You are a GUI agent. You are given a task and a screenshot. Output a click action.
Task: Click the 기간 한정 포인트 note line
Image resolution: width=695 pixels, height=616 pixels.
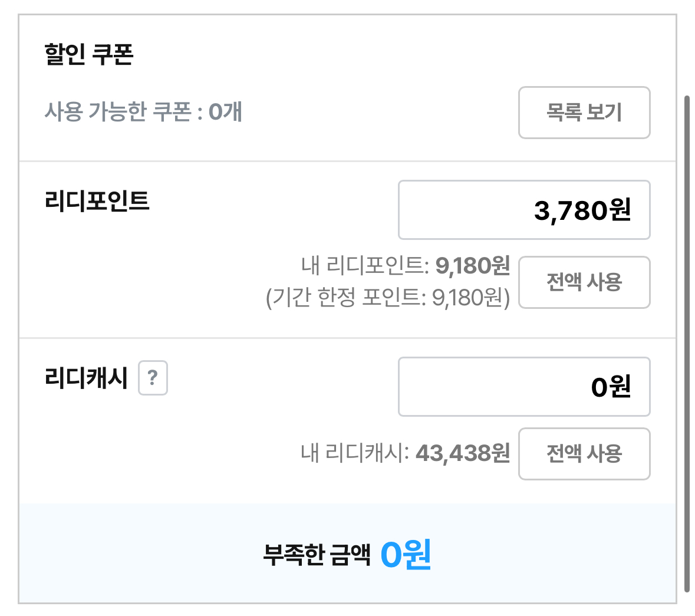387,298
